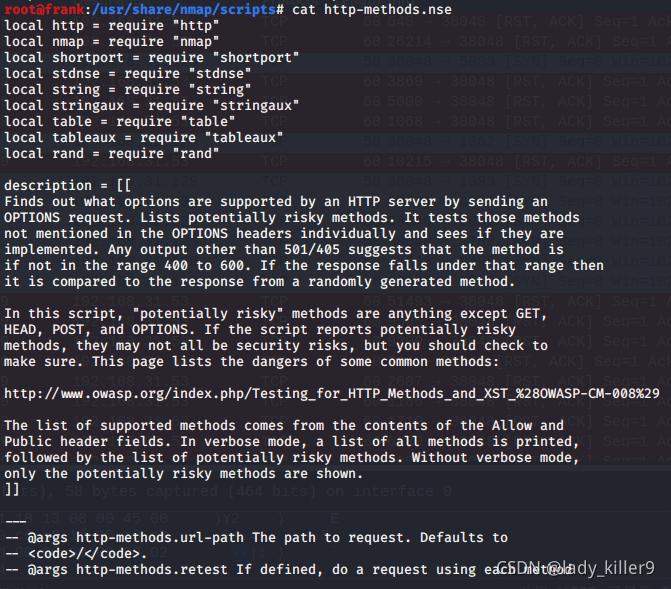
Task: Click the line starting 'The list of supported'
Action: 284,425
